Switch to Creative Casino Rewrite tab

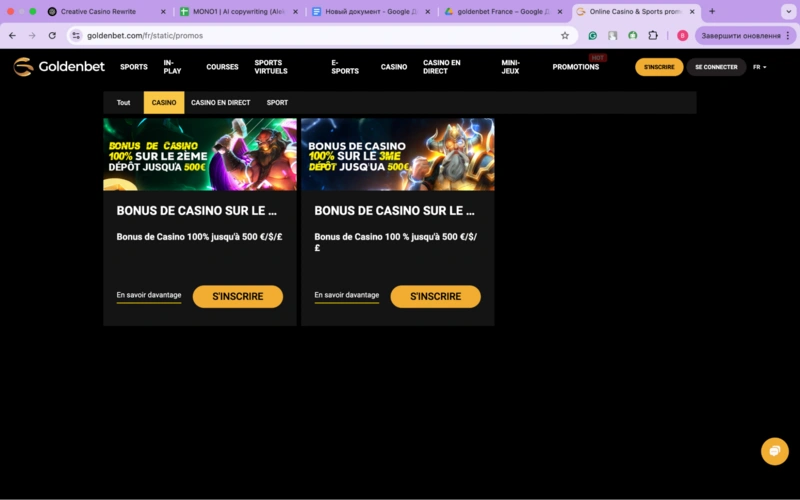tap(98, 11)
